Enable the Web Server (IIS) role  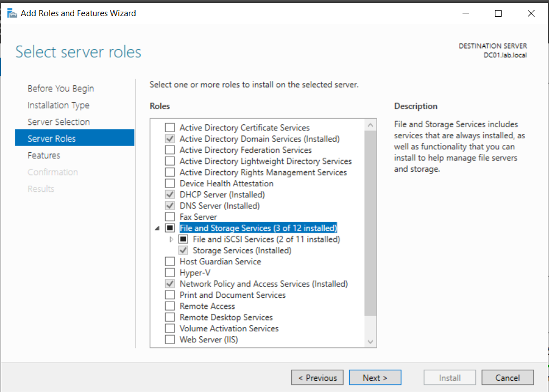(170, 339)
